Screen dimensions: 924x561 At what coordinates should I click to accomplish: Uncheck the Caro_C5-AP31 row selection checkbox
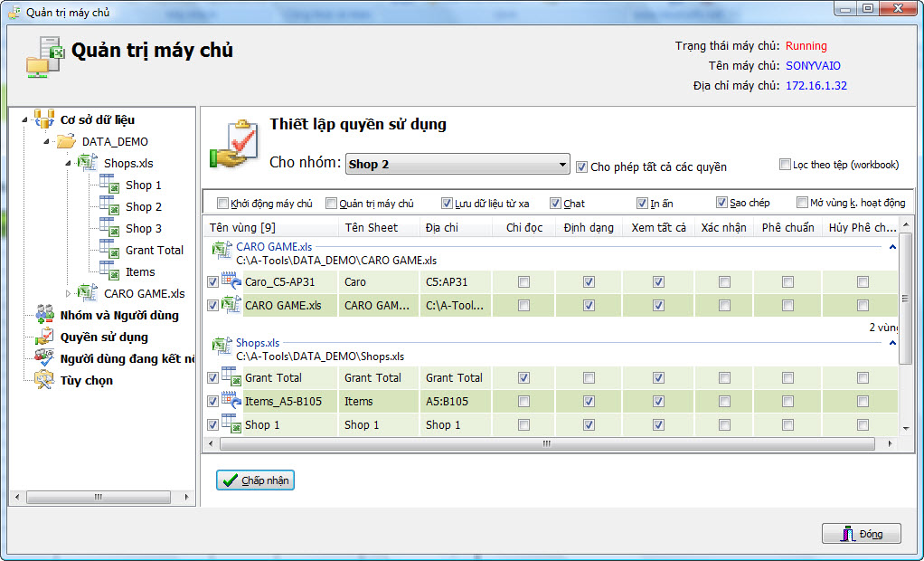coord(212,282)
